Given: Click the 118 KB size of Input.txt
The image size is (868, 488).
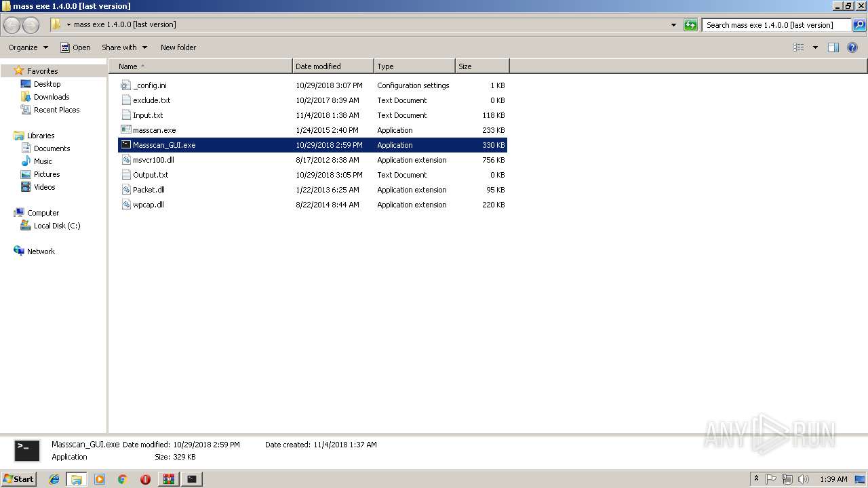Looking at the screenshot, I should click(x=493, y=115).
